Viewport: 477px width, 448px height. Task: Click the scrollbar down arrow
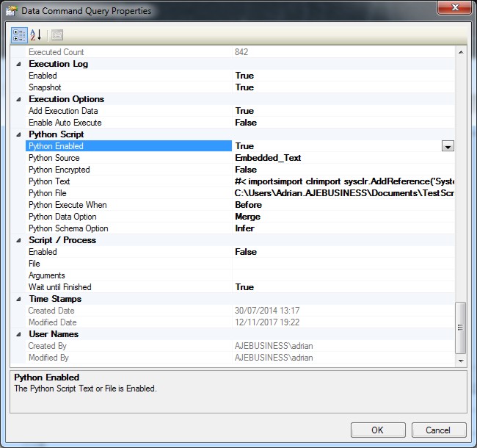point(461,361)
